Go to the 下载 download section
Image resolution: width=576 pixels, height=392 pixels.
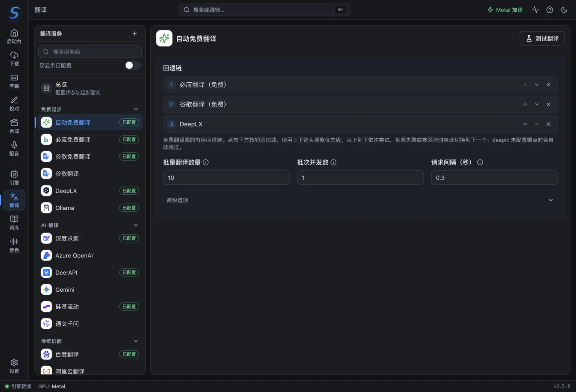14,59
